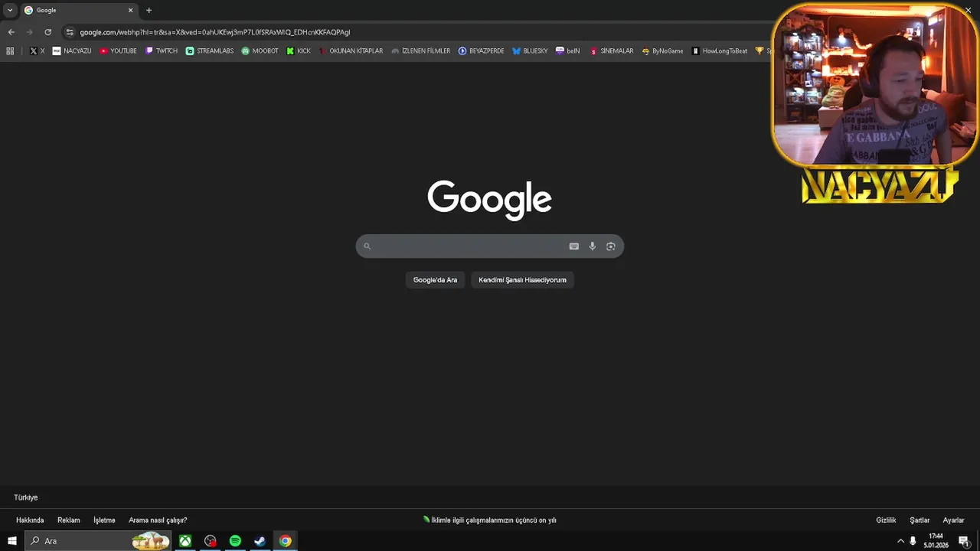The width and height of the screenshot is (980, 551).
Task: Click the Google'da Ara button
Action: (435, 280)
